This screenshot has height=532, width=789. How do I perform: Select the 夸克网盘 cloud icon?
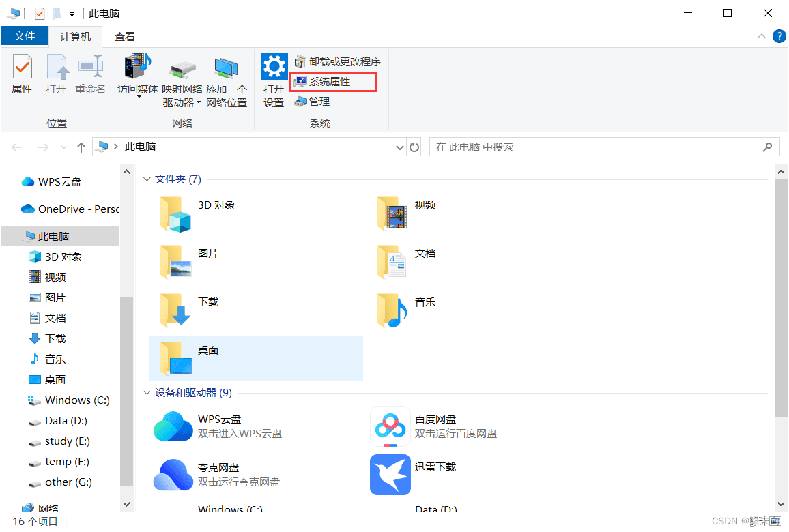pos(173,475)
